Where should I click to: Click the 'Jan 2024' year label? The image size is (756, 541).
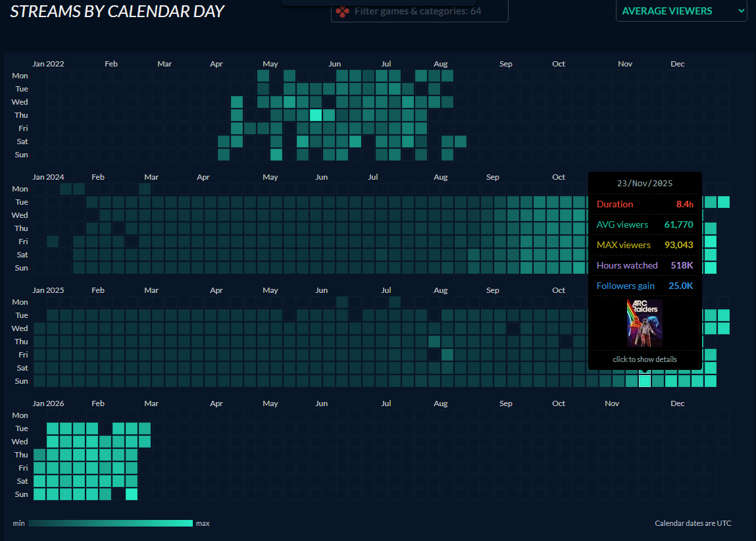pos(48,177)
